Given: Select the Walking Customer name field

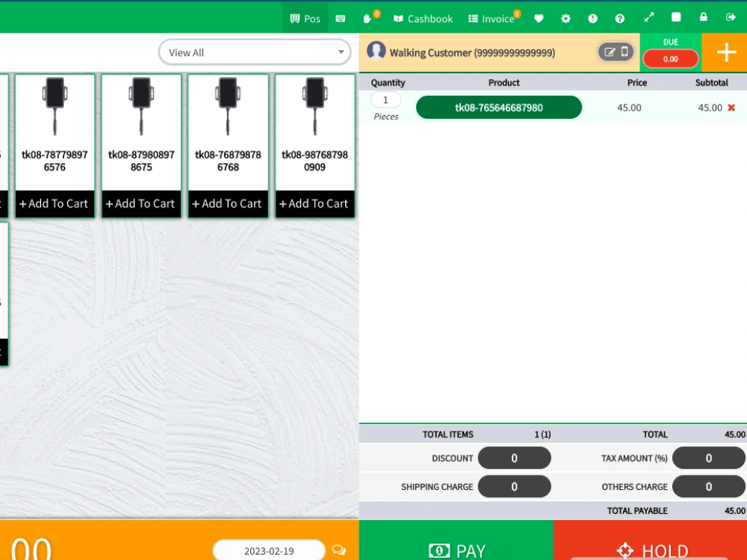Looking at the screenshot, I should tap(472, 53).
